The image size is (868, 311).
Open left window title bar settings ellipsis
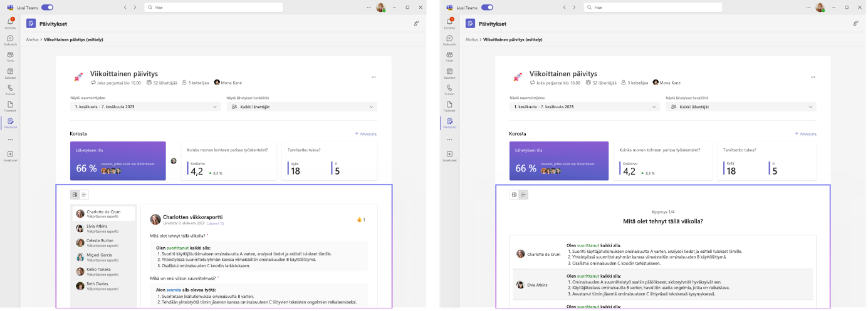pos(369,8)
